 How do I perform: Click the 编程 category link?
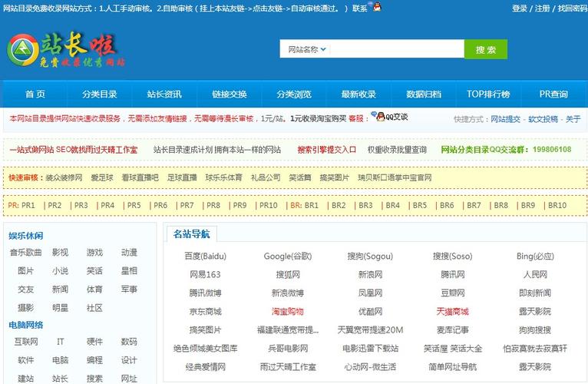click(x=94, y=360)
